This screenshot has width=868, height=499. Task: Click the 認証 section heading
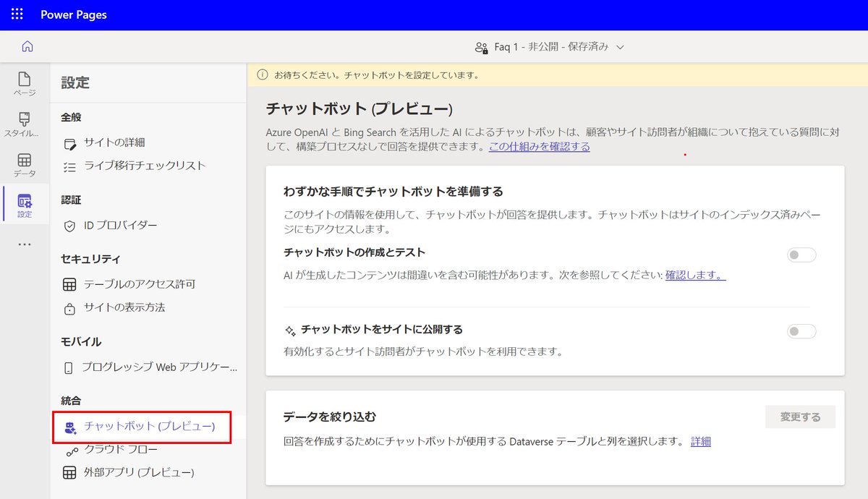coord(72,200)
